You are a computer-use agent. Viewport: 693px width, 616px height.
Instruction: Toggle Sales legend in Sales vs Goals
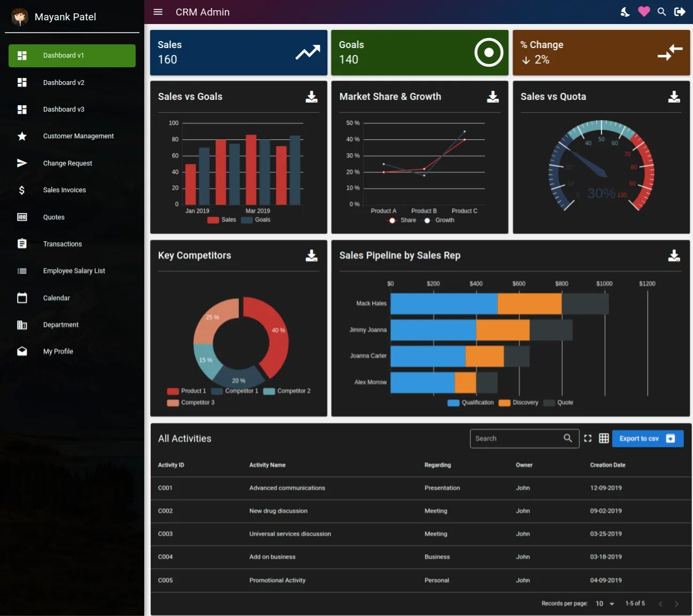222,220
